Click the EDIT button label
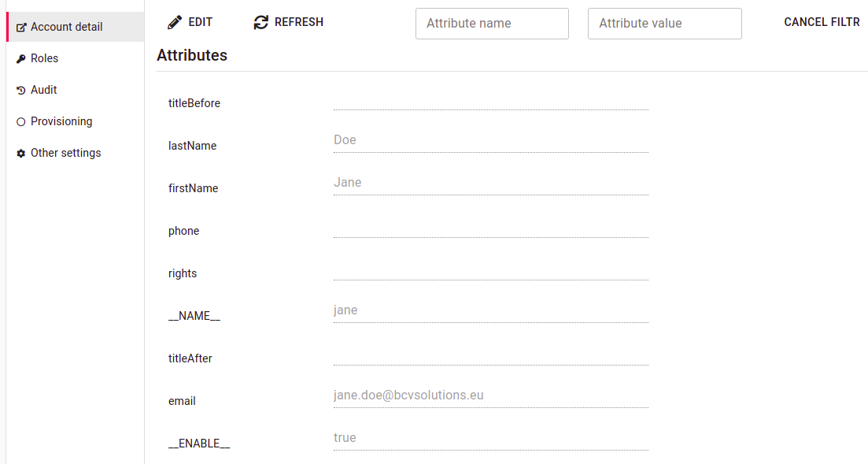Viewport: 868px width, 464px height. 201,22
